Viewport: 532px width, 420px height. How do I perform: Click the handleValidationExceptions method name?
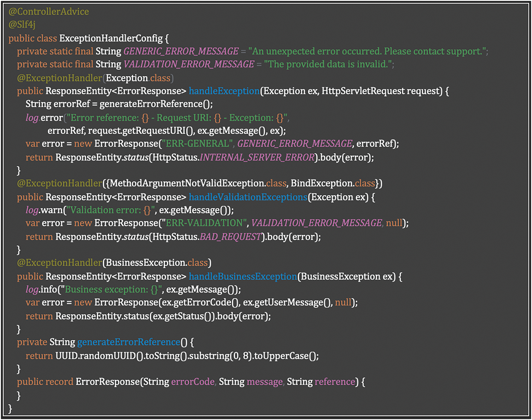(248, 197)
